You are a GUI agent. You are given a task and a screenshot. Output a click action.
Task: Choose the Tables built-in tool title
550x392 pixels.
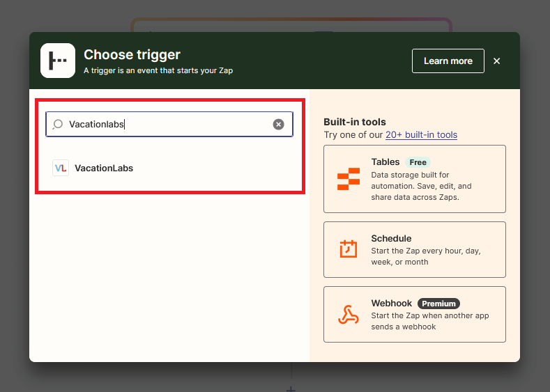(385, 162)
